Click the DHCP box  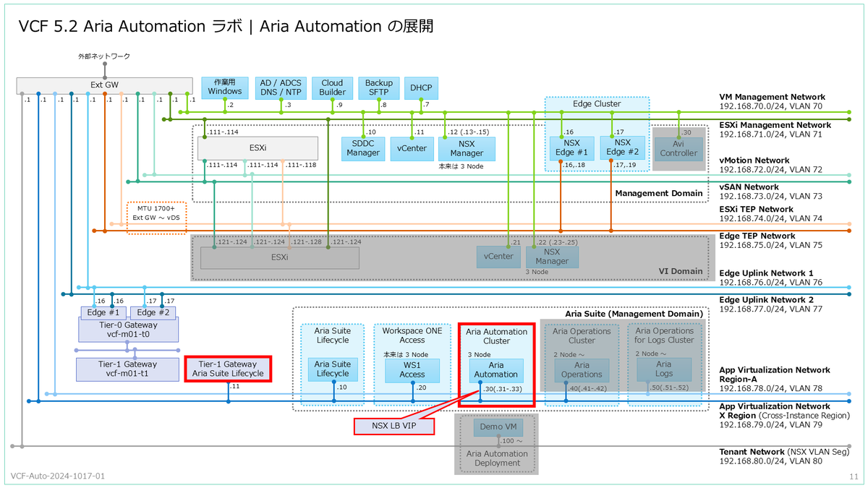point(421,87)
